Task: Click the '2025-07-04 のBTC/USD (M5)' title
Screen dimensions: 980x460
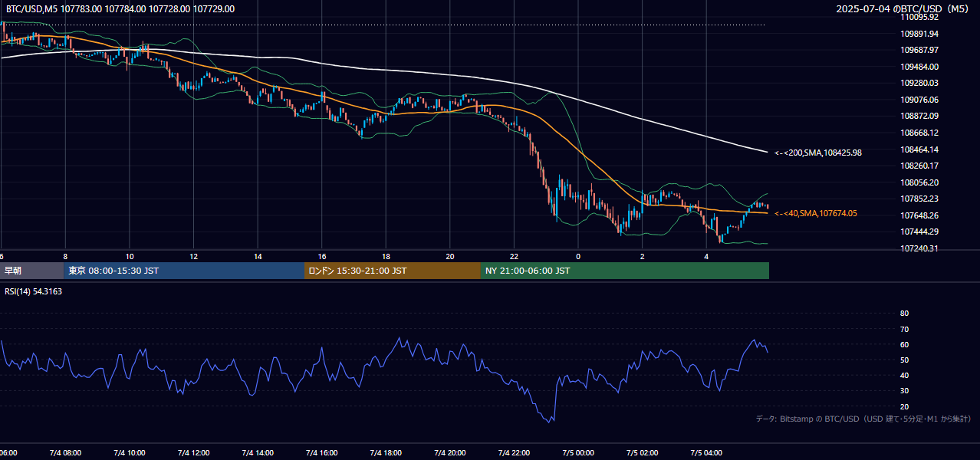Action: coord(903,9)
